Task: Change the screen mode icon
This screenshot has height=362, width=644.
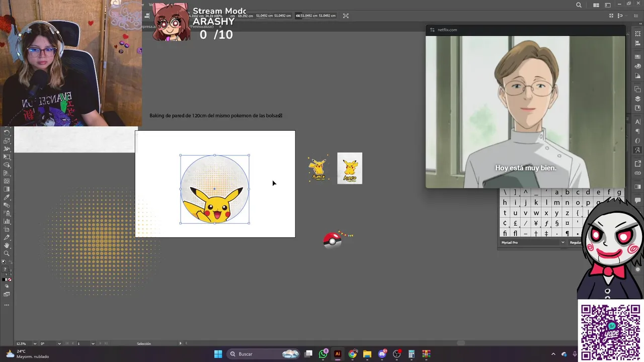Action: 7,294
